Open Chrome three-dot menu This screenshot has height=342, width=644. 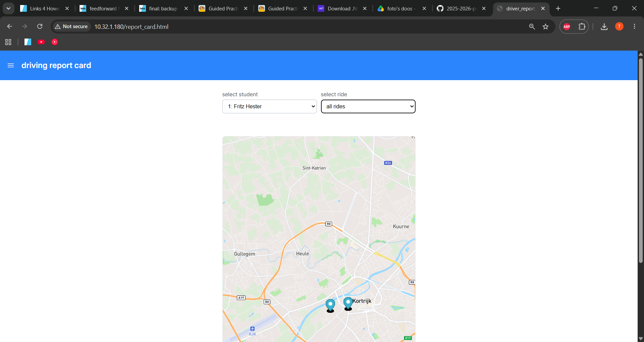point(634,26)
